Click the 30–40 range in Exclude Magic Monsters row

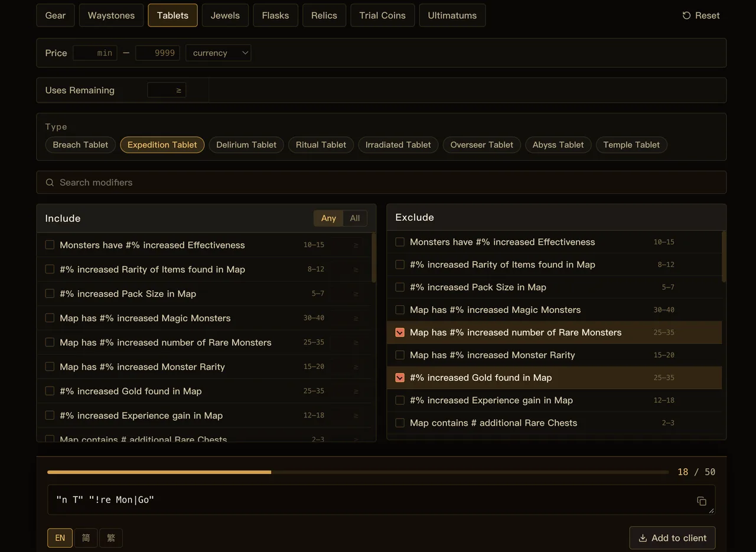[x=664, y=310]
